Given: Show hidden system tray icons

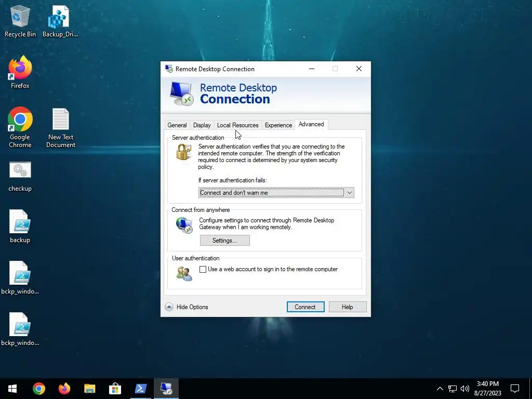Looking at the screenshot, I should click(440, 389).
